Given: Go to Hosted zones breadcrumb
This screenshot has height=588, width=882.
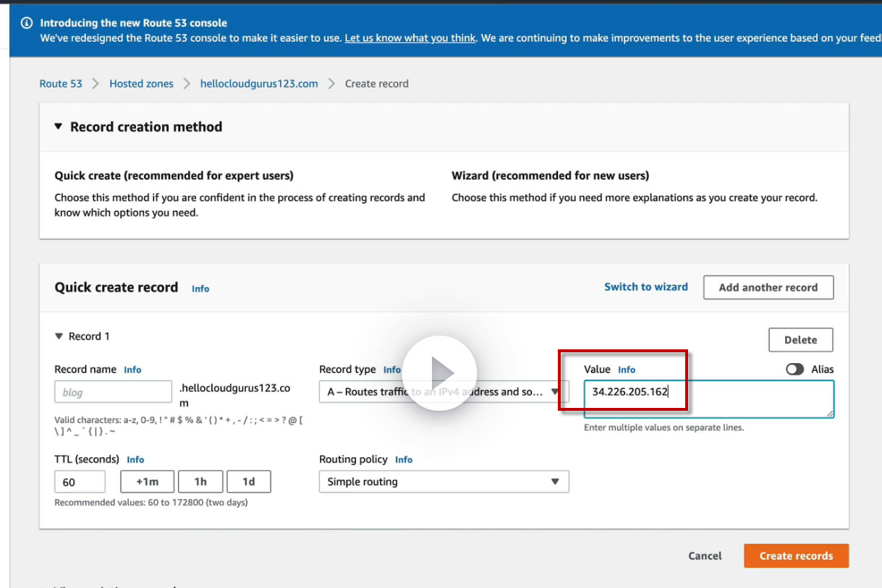Looking at the screenshot, I should (x=141, y=84).
